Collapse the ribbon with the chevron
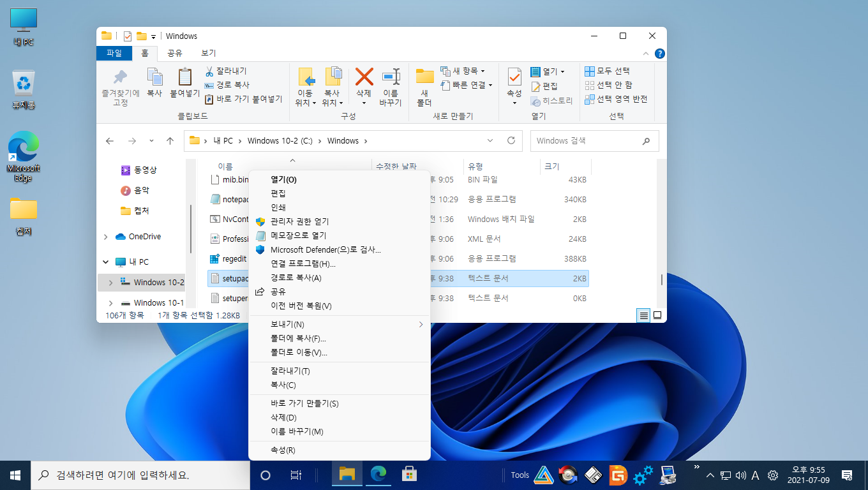This screenshot has height=490, width=868. pos(647,54)
